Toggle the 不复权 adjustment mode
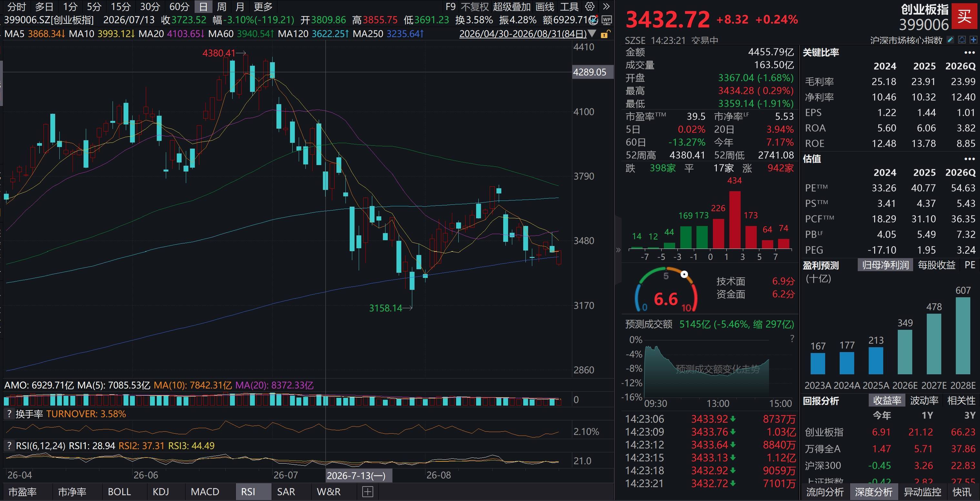The height and width of the screenshot is (501, 980). 475,6
